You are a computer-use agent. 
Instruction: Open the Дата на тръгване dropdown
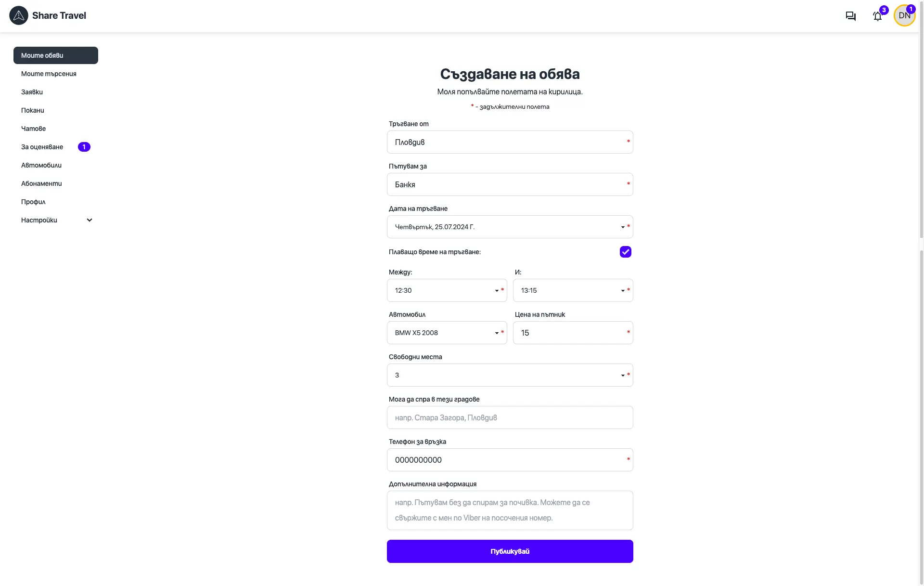[x=510, y=227]
